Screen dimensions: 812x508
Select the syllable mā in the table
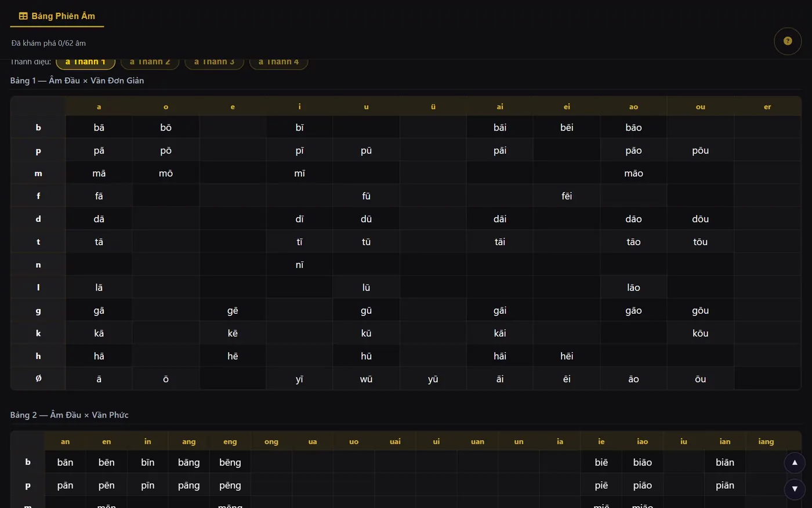pyautogui.click(x=99, y=173)
